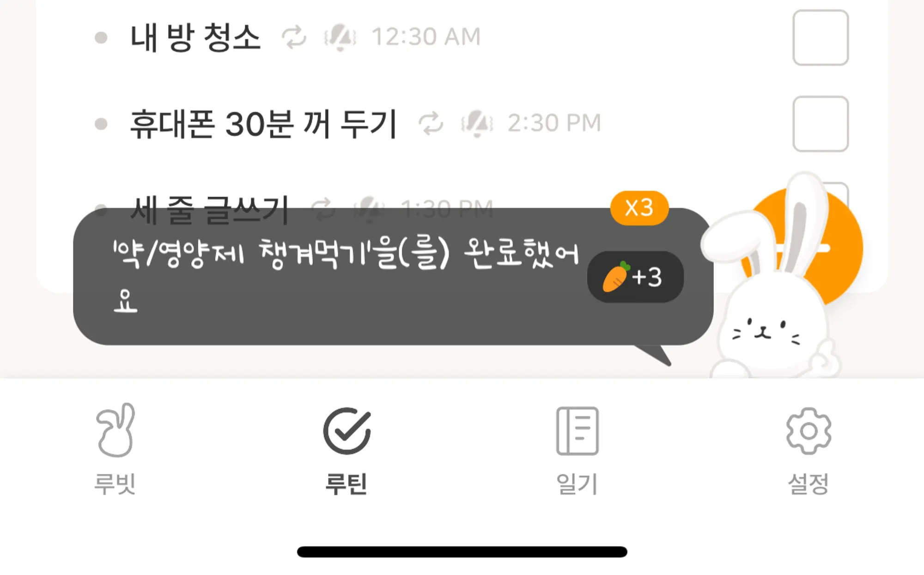Tap the 12:30 AM time label
This screenshot has height=575, width=924.
click(426, 37)
